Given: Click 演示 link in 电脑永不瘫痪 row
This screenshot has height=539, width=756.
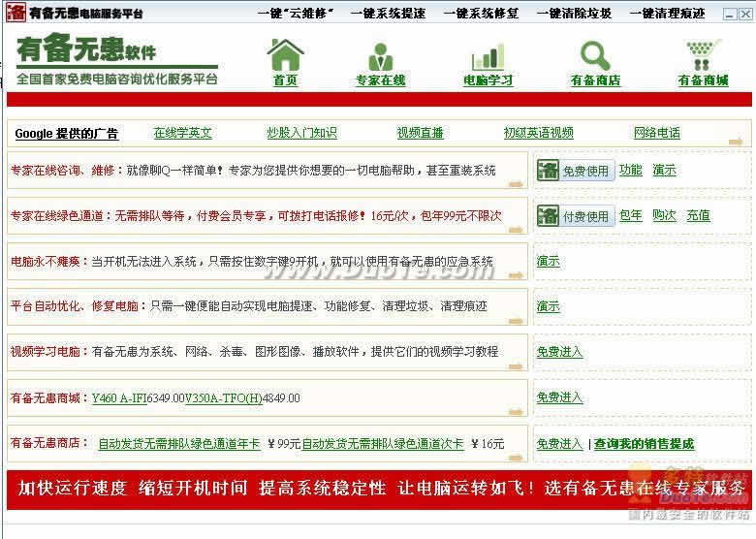Looking at the screenshot, I should 549,262.
